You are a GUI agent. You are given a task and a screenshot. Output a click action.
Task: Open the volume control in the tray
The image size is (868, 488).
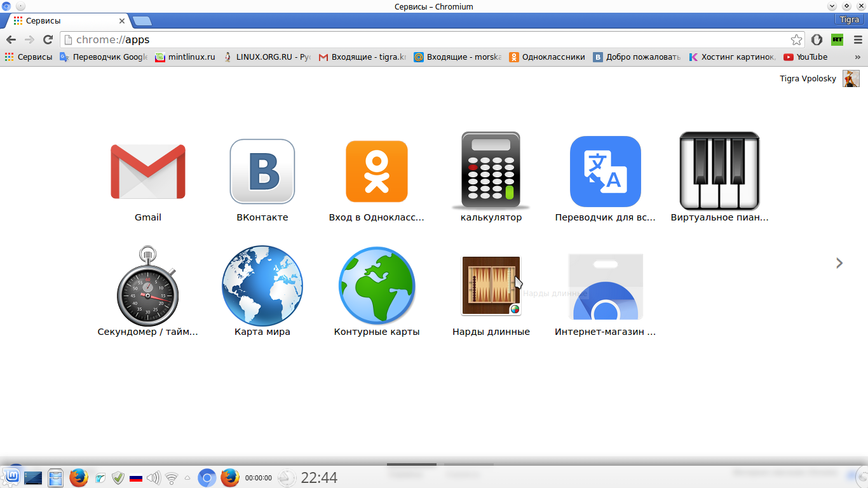153,478
